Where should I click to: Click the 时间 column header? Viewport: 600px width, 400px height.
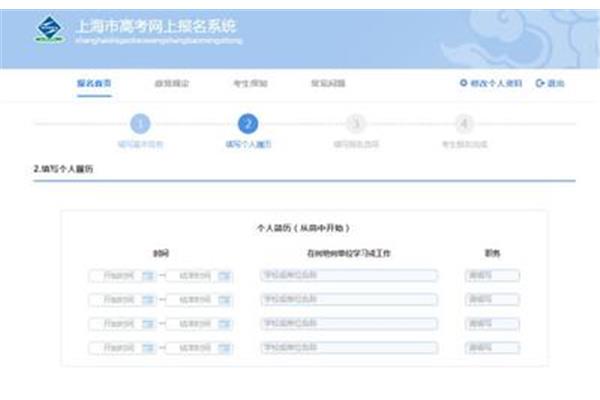[161, 253]
